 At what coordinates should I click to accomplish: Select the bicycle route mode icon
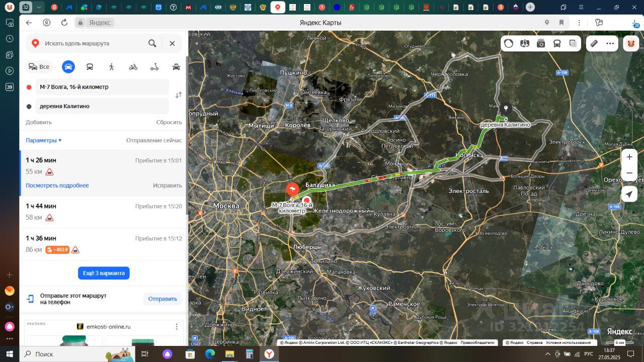click(133, 67)
